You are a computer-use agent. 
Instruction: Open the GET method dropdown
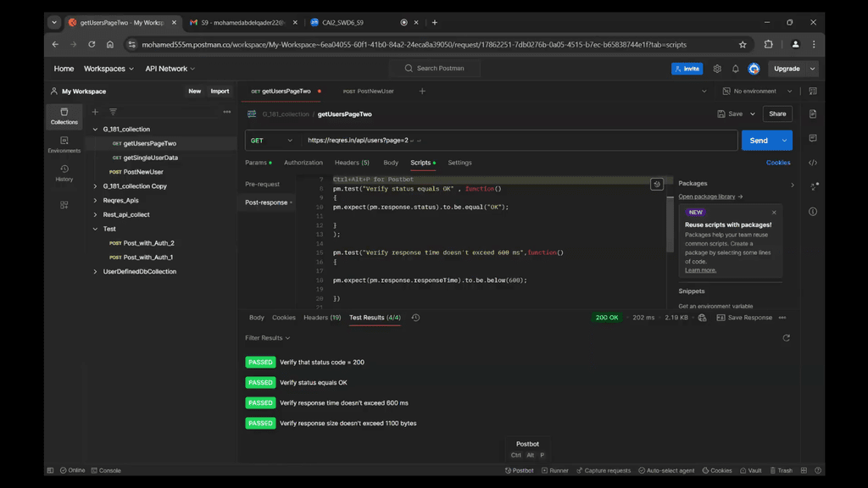click(271, 141)
